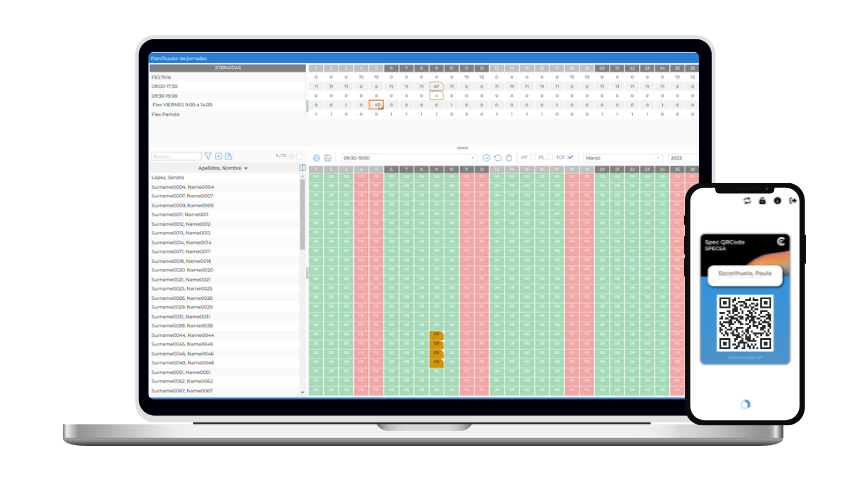846x481 pixels.
Task: Open the Marzo month dropdown
Action: pos(623,158)
